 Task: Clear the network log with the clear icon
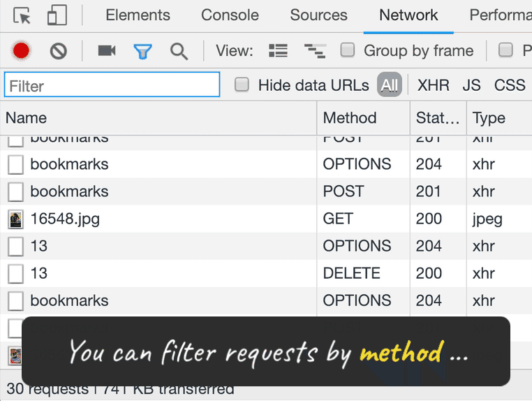(x=58, y=50)
